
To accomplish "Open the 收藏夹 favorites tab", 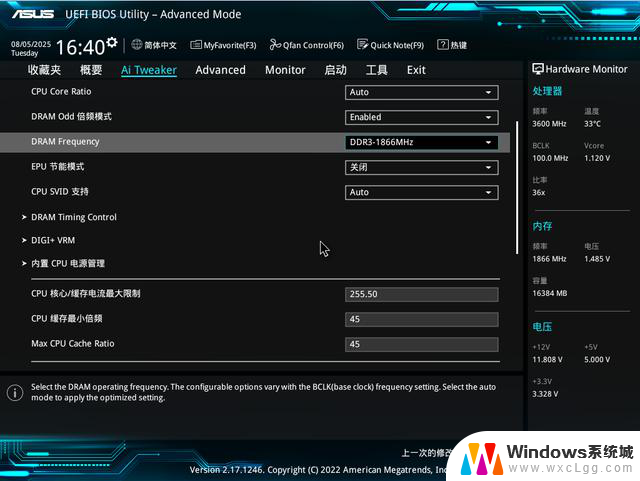I will (44, 70).
